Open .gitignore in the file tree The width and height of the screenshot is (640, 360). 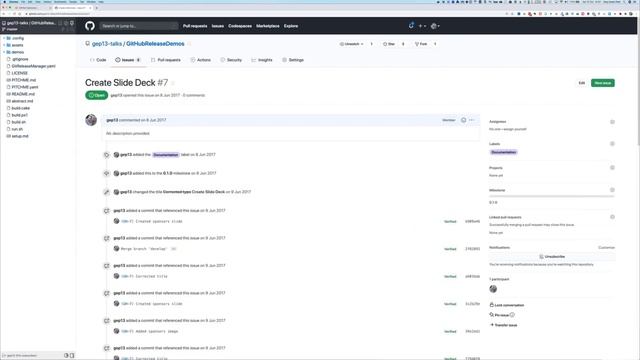click(x=20, y=59)
